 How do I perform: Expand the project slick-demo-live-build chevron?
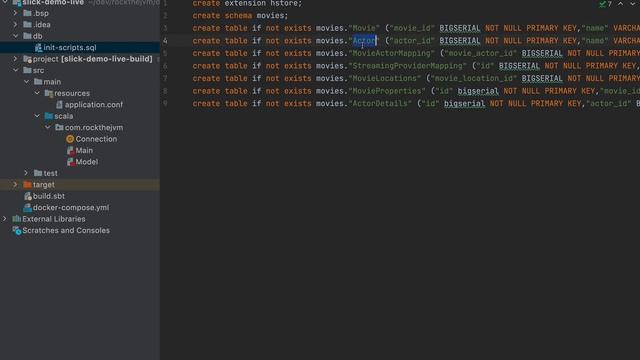click(x=16, y=59)
